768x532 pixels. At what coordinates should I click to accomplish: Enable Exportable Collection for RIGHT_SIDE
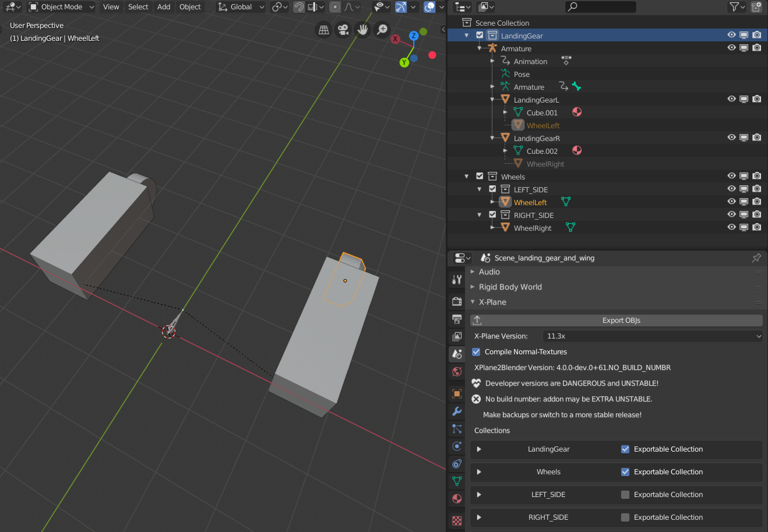pyautogui.click(x=625, y=517)
